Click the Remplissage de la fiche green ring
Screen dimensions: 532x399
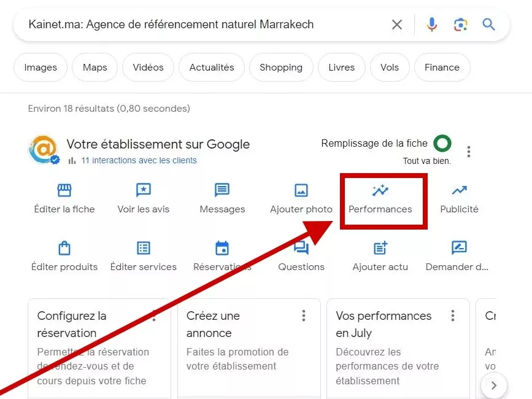click(x=442, y=143)
